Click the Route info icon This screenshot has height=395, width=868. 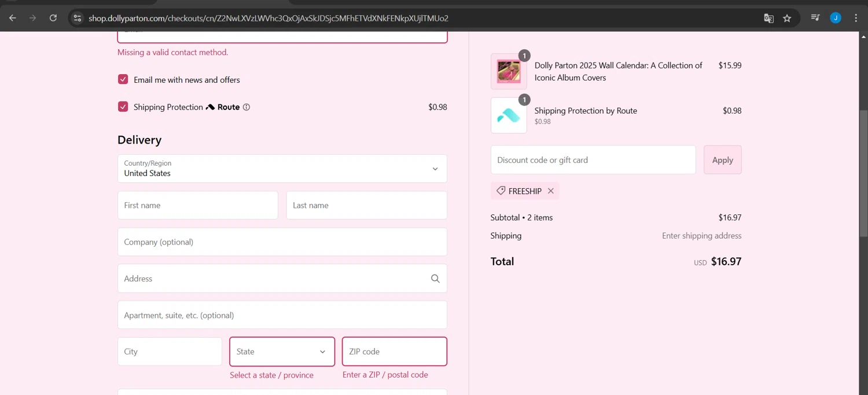click(x=247, y=107)
